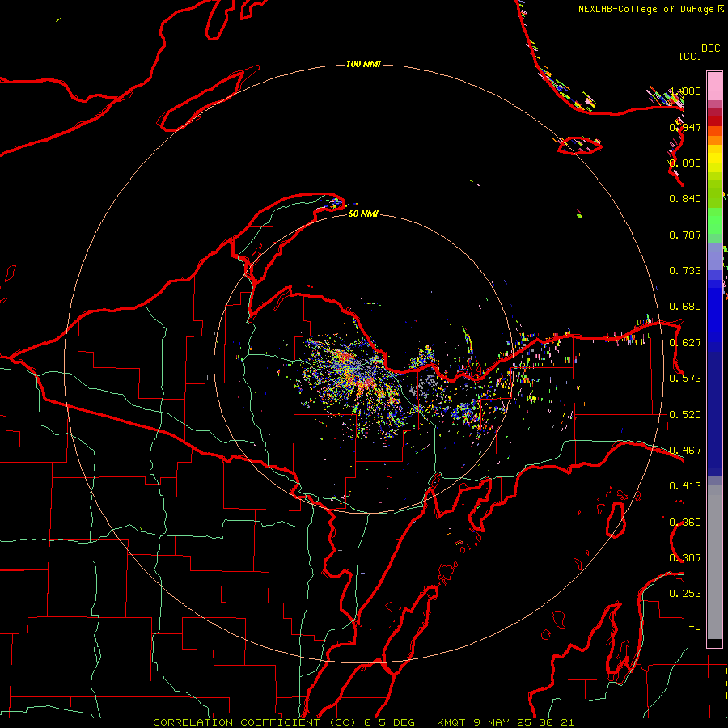Click the 50 NMI range ring label

pos(363,214)
